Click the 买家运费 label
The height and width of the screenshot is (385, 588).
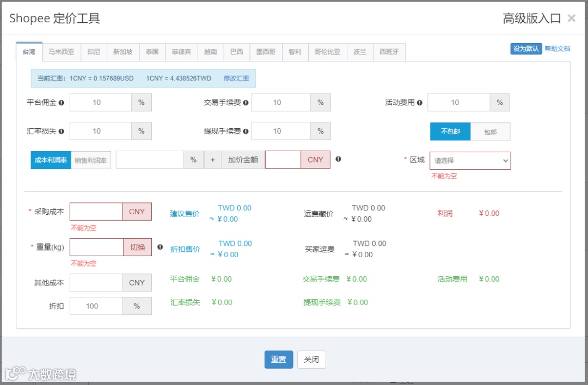point(320,250)
